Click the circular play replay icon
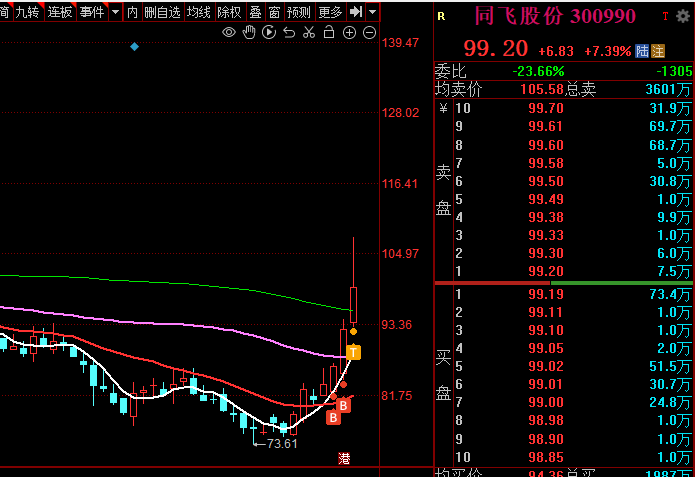 pos(269,33)
